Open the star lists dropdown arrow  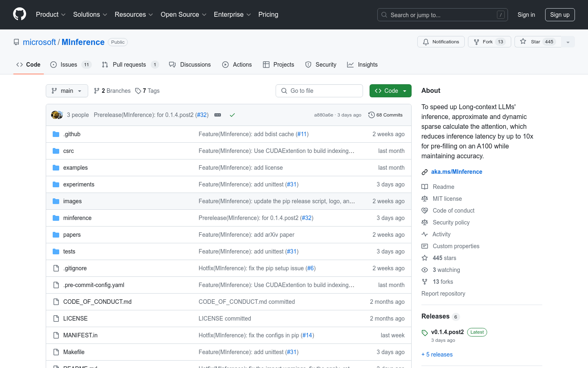tap(568, 42)
